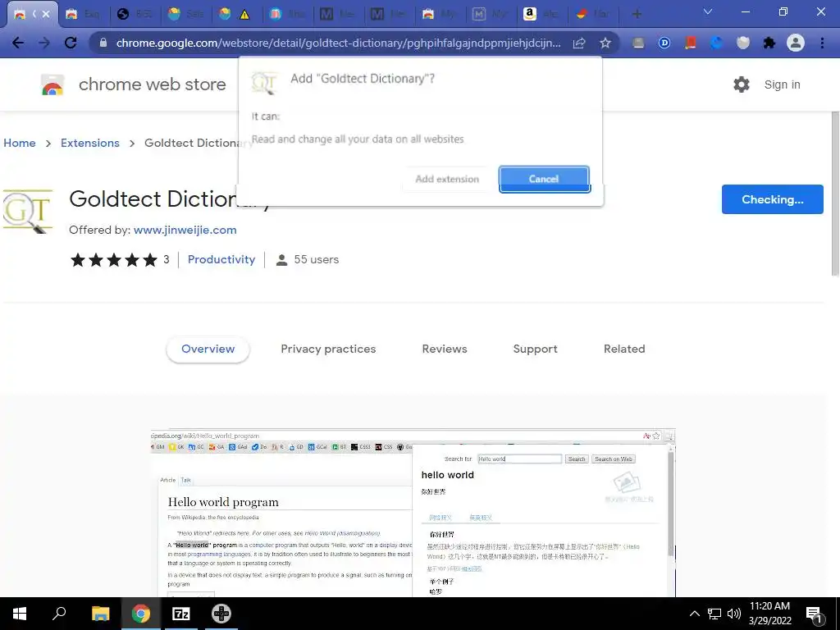
Task: Open the Privacy practices tab
Action: (x=328, y=349)
